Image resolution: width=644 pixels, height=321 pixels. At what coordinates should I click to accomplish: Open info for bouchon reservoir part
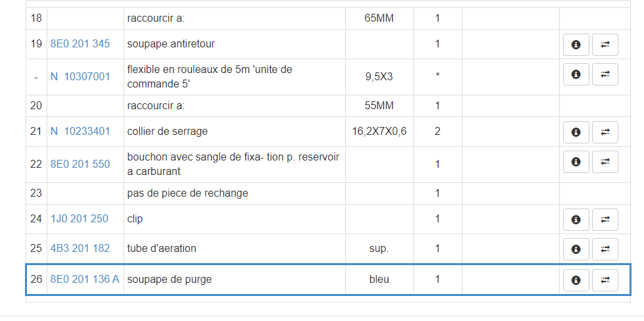tap(576, 161)
